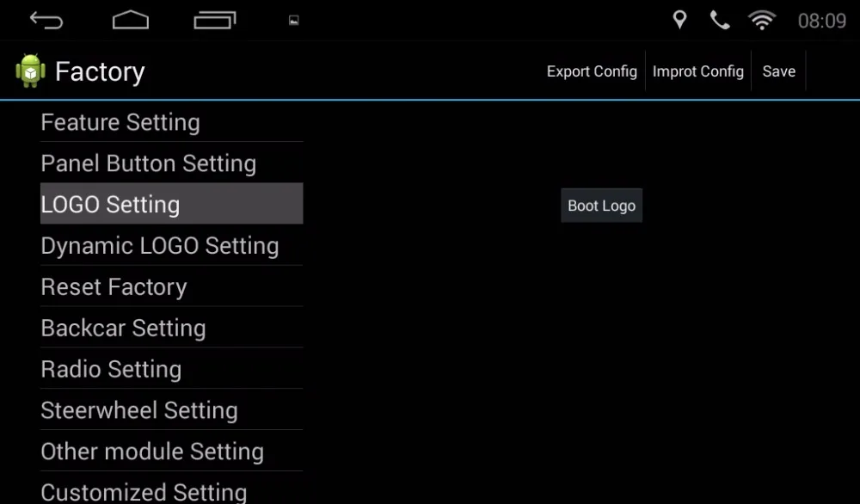Tap the location pin status icon
This screenshot has height=504, width=860.
[679, 20]
